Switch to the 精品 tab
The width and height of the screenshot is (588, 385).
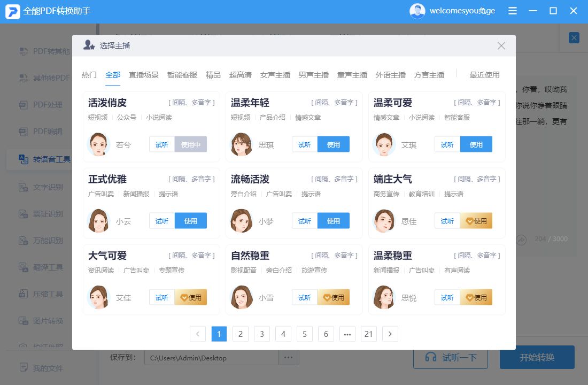(213, 75)
